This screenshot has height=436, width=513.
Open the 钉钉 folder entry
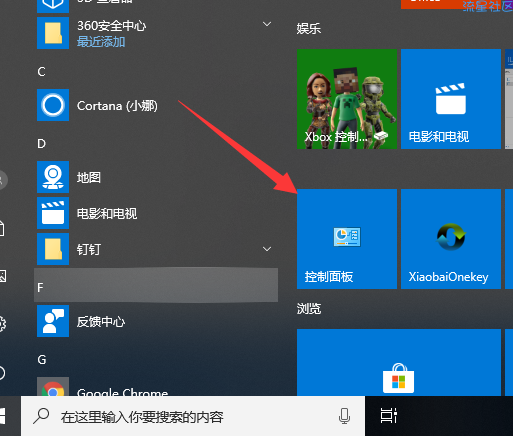(x=156, y=249)
